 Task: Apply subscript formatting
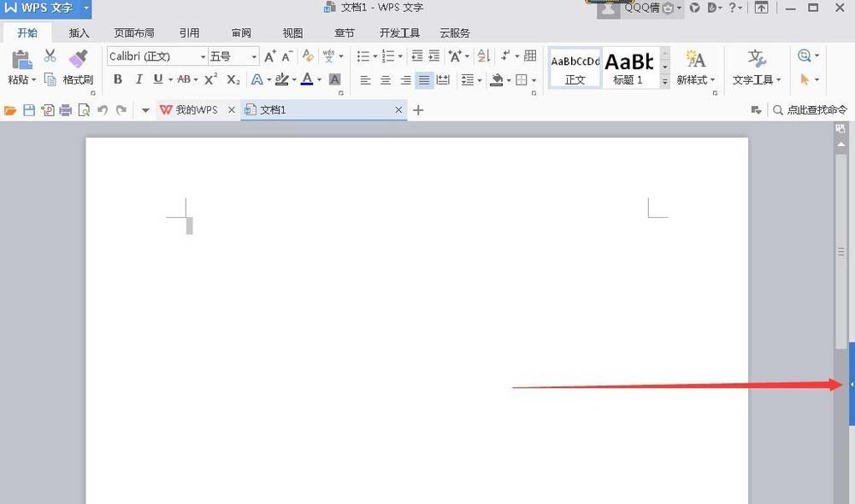(233, 79)
